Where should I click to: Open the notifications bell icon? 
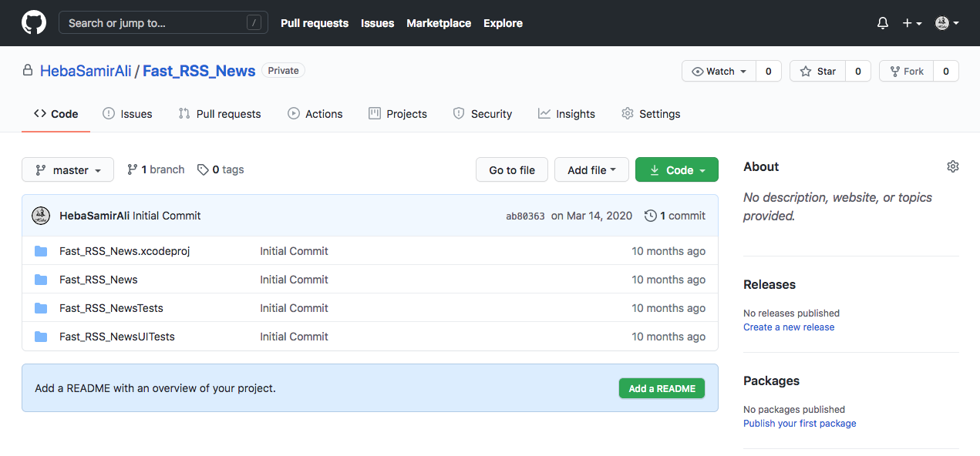point(883,23)
